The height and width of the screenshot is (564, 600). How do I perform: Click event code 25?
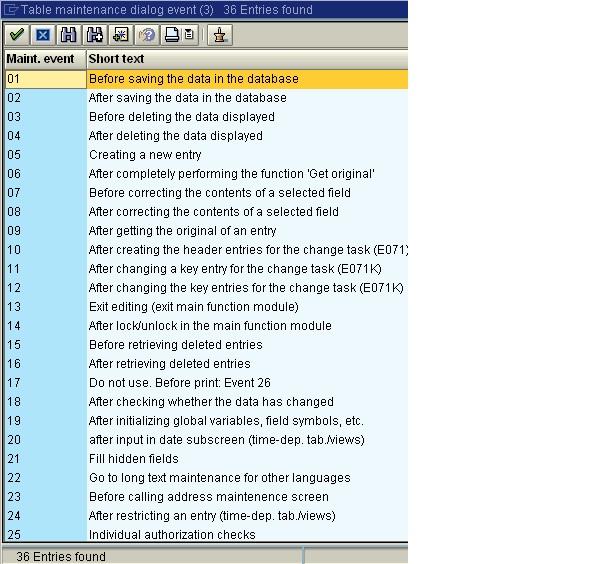point(46,535)
